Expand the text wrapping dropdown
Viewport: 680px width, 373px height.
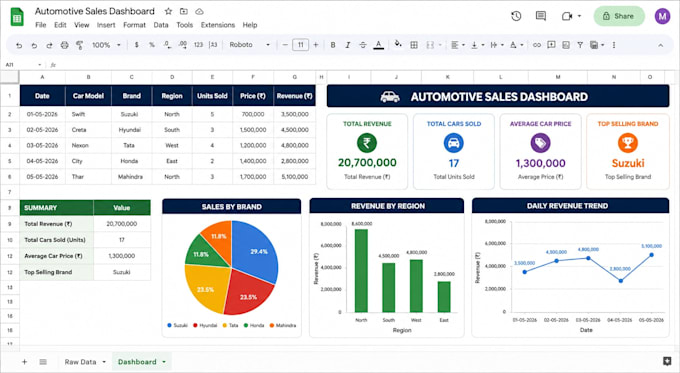pyautogui.click(x=502, y=45)
